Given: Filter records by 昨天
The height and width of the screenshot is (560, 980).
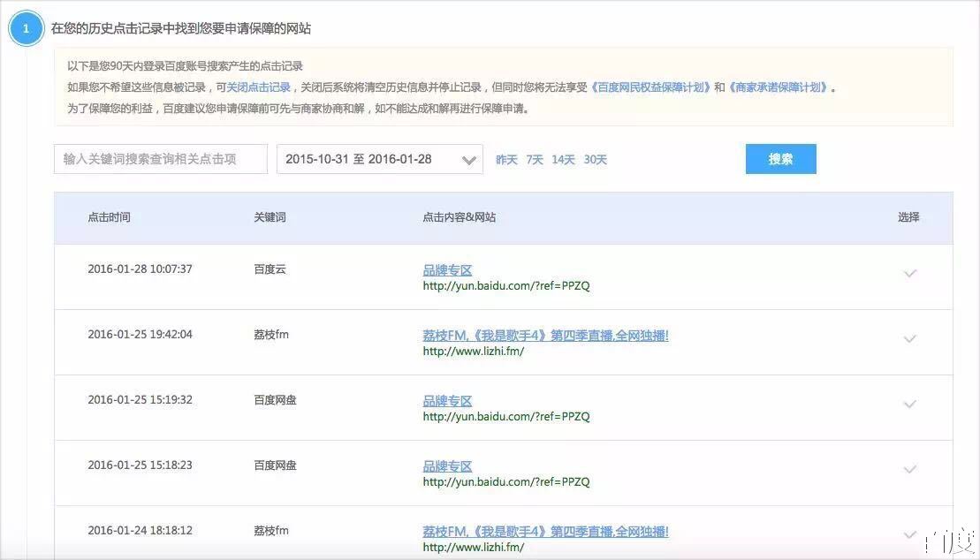Looking at the screenshot, I should pyautogui.click(x=507, y=159).
